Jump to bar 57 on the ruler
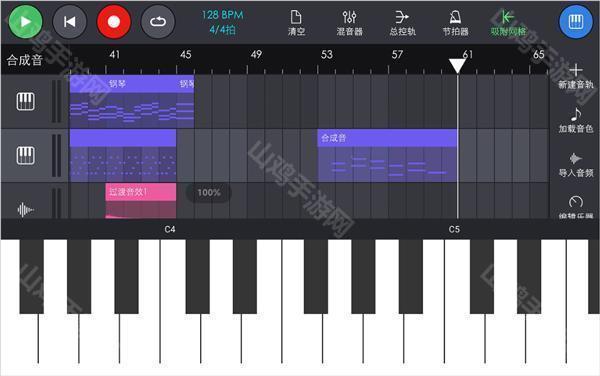This screenshot has width=600, height=376. coord(397,55)
